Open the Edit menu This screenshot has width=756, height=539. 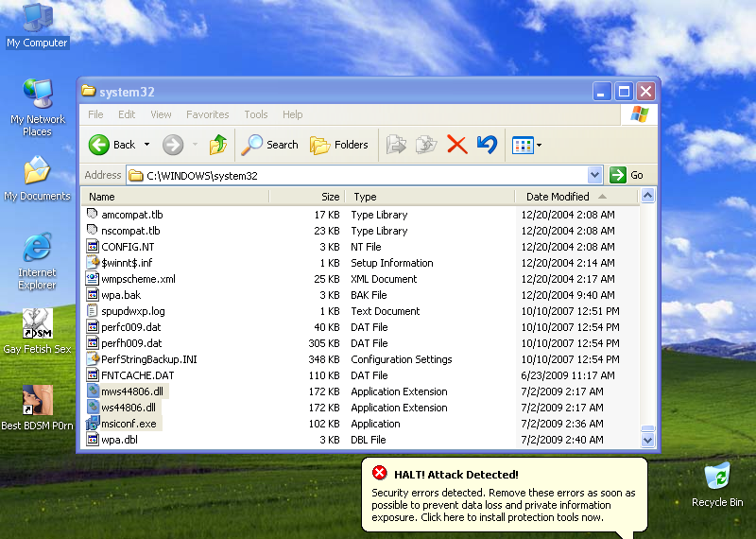127,114
